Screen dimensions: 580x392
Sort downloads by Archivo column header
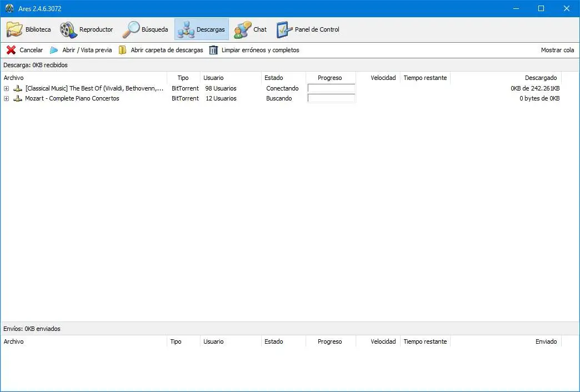[84, 78]
